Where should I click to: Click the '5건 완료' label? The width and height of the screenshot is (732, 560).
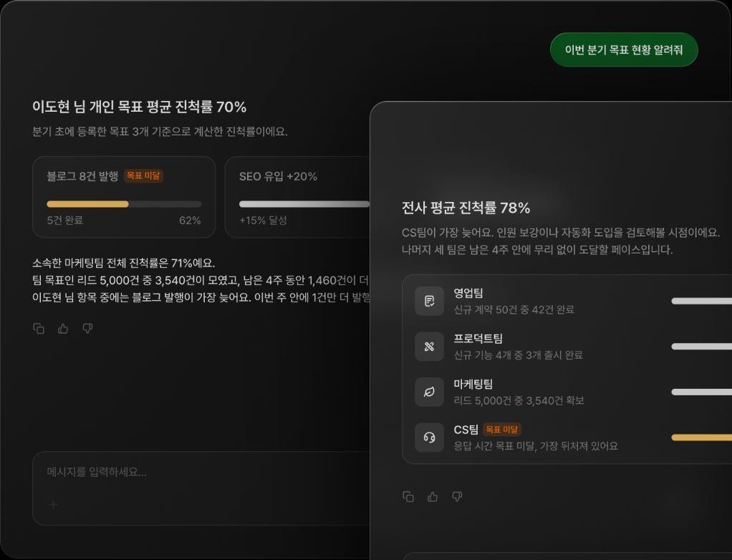point(65,221)
